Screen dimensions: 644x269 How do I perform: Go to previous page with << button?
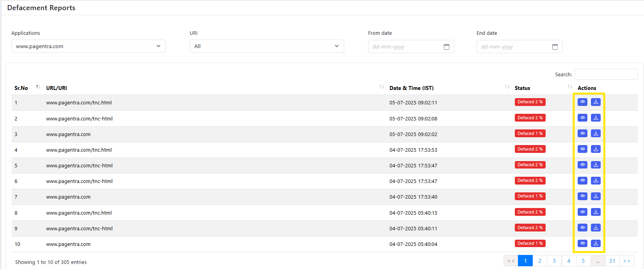click(511, 261)
